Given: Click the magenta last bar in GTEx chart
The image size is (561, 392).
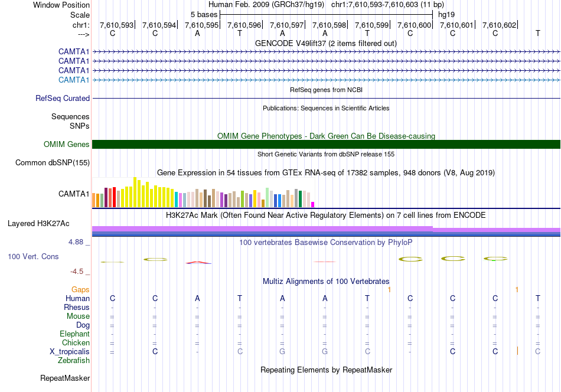Looking at the screenshot, I should (x=313, y=205).
